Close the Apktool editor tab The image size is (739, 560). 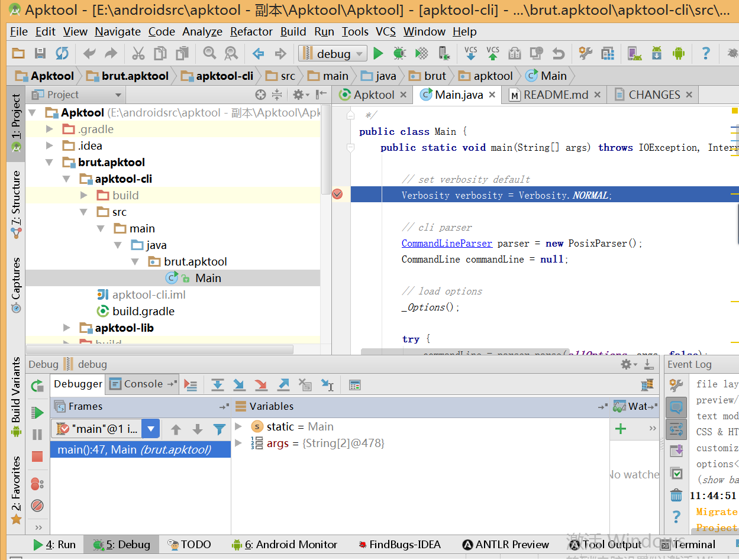[x=403, y=95]
